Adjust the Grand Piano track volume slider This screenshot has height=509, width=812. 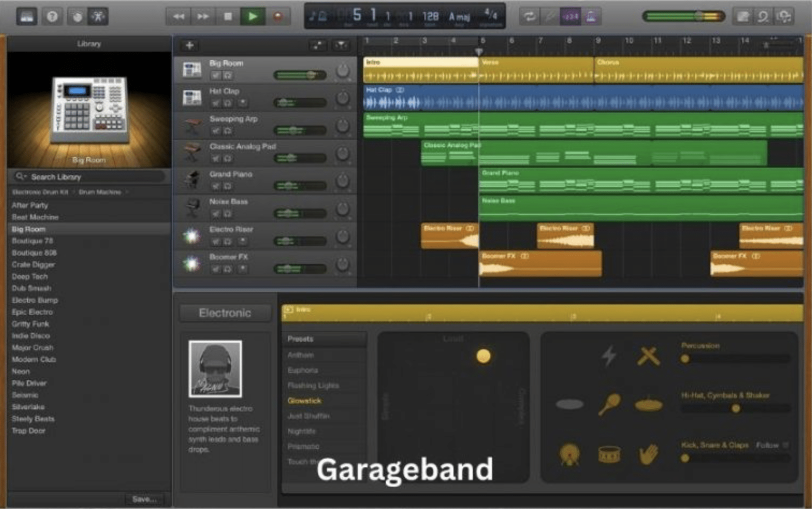300,186
